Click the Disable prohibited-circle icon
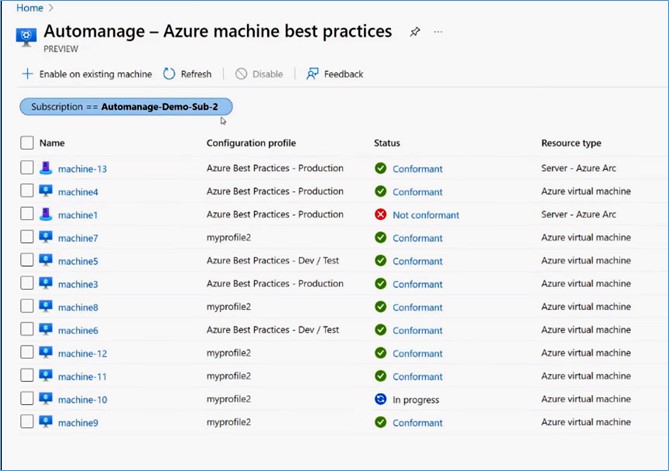Screen dimensions: 669x471 tap(241, 74)
